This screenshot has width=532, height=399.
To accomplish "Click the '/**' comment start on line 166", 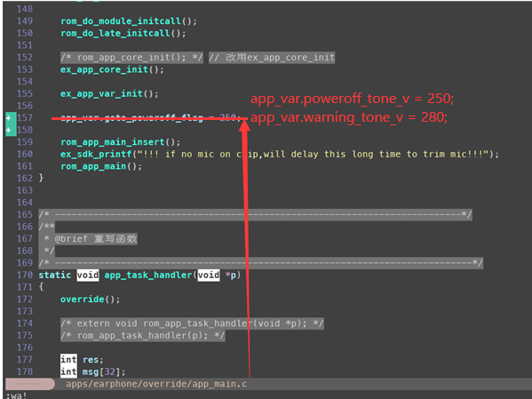I will point(46,227).
